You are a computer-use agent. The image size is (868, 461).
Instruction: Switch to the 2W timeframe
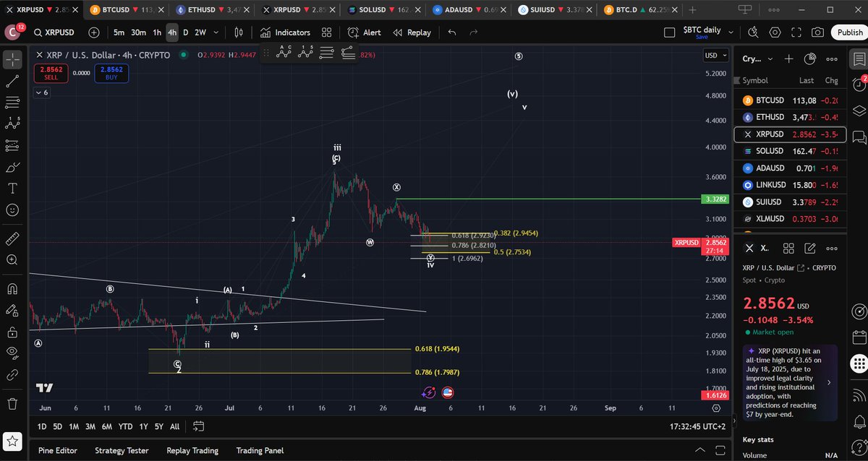click(200, 33)
